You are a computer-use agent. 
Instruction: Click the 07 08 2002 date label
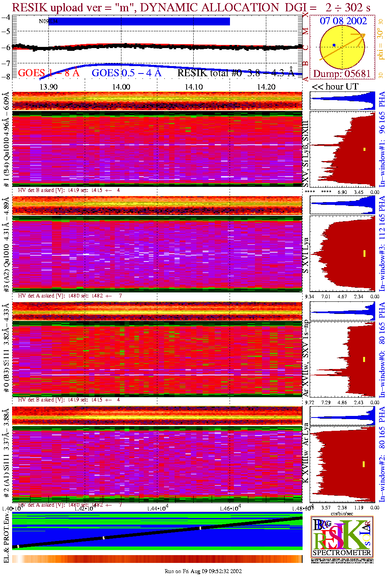343,21
